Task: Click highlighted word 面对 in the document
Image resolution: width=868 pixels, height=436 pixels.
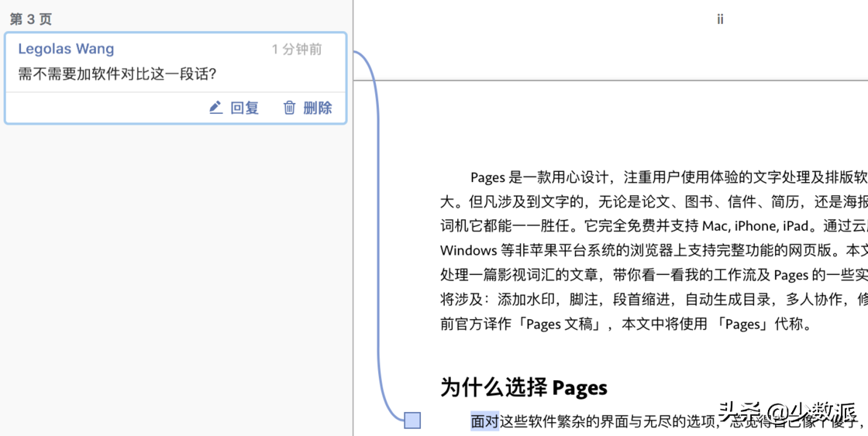Action: click(485, 421)
